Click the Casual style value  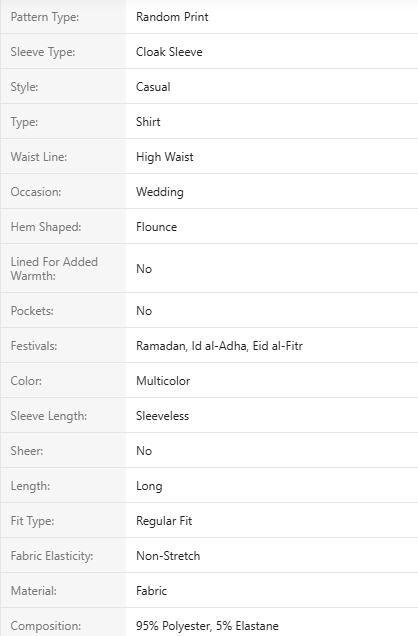(x=153, y=87)
